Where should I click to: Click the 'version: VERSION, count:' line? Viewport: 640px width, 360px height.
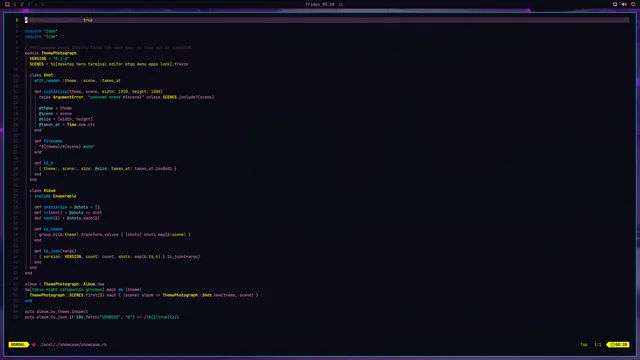click(x=120, y=257)
